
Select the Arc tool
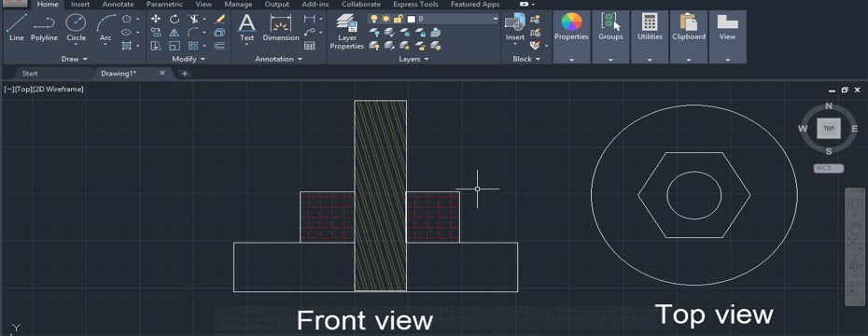click(x=105, y=29)
